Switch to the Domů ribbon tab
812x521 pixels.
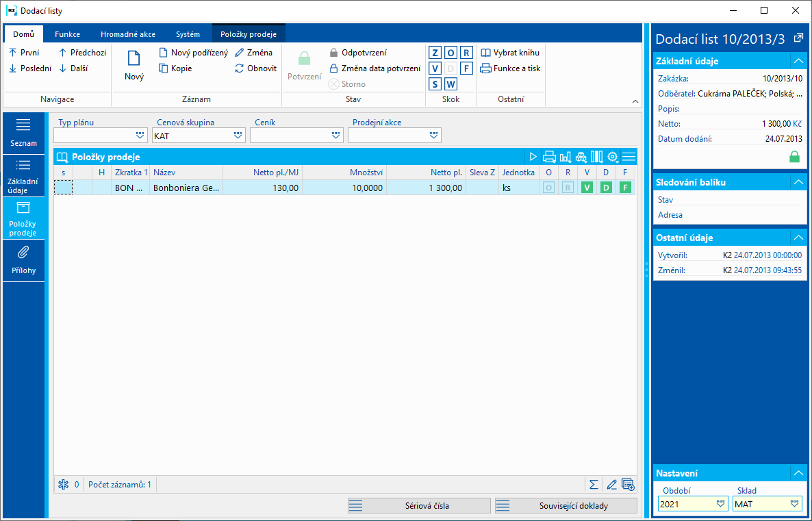(x=24, y=34)
